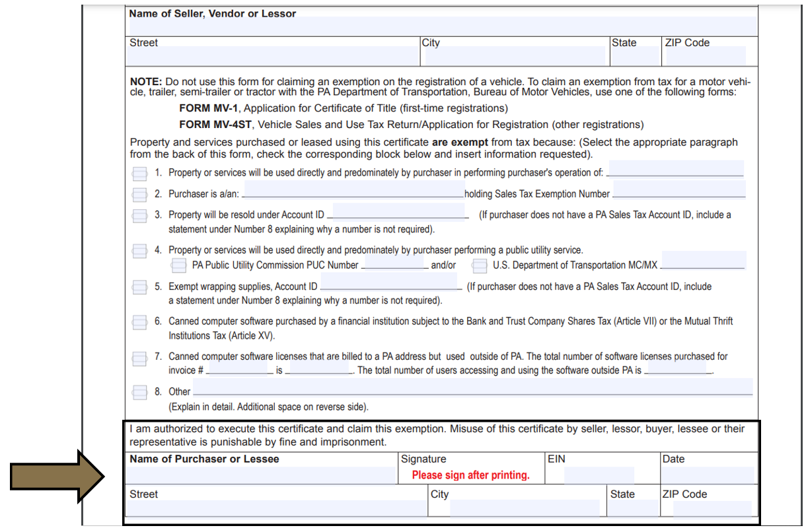The width and height of the screenshot is (806, 532).
Task: Check block 8 labeled Other
Action: click(x=139, y=391)
